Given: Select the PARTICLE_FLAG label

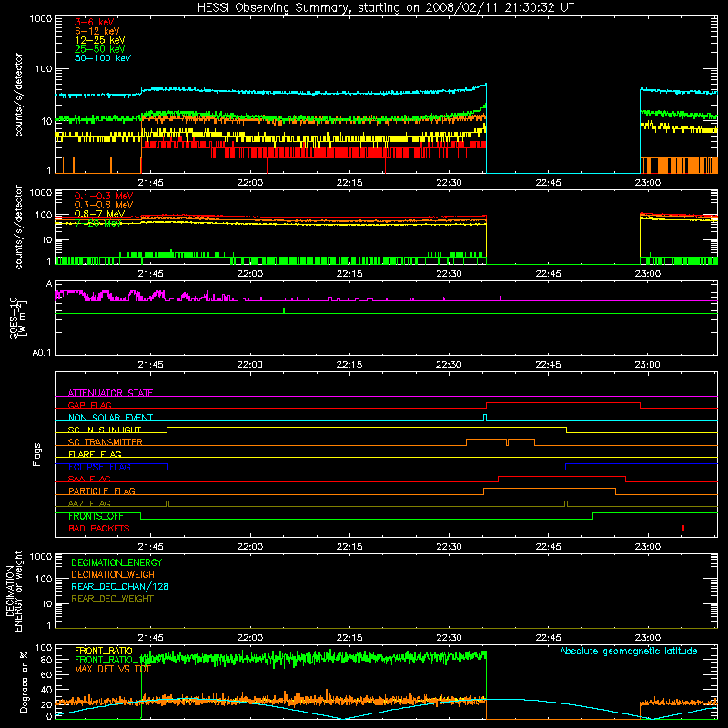Looking at the screenshot, I should (102, 490).
